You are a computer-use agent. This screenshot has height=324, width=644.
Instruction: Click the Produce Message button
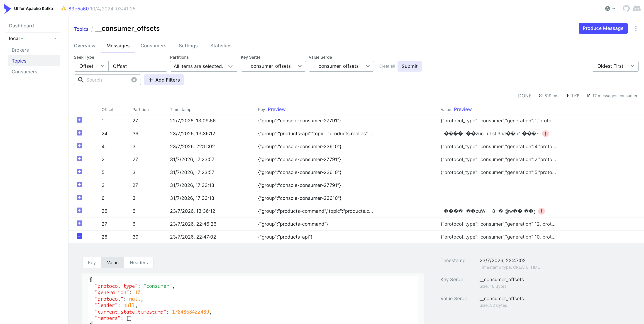(x=603, y=28)
